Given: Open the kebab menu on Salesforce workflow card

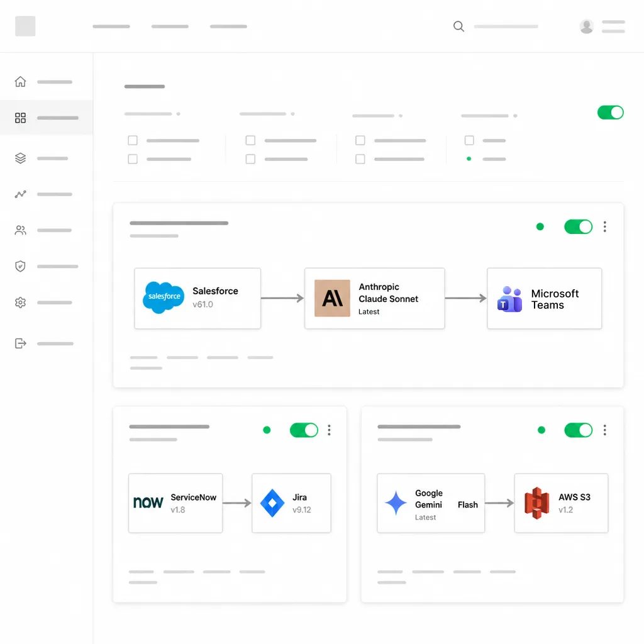Looking at the screenshot, I should coord(604,226).
